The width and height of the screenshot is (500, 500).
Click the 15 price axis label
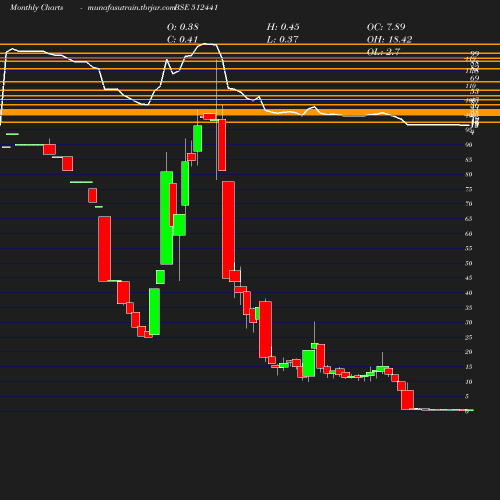pyautogui.click(x=469, y=367)
